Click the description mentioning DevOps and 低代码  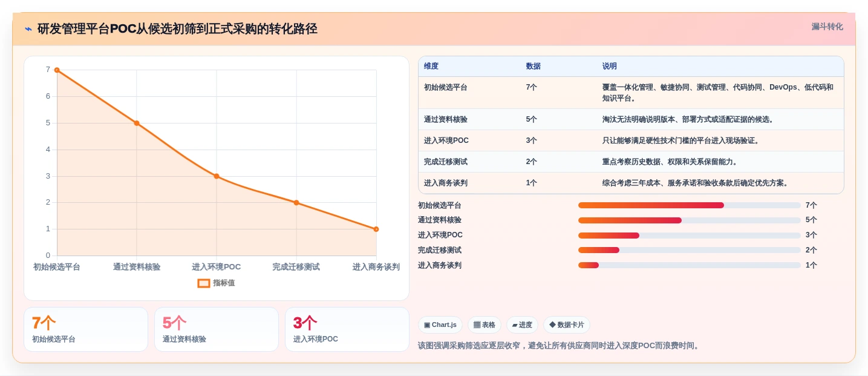[x=718, y=93]
